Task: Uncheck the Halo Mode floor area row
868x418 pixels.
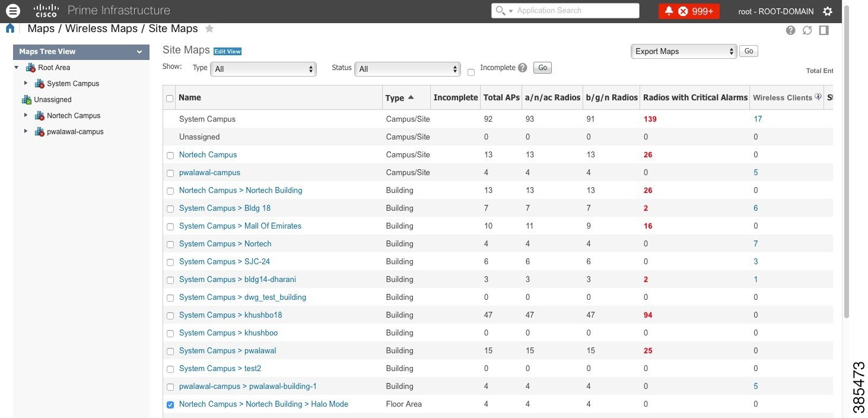Action: tap(170, 404)
